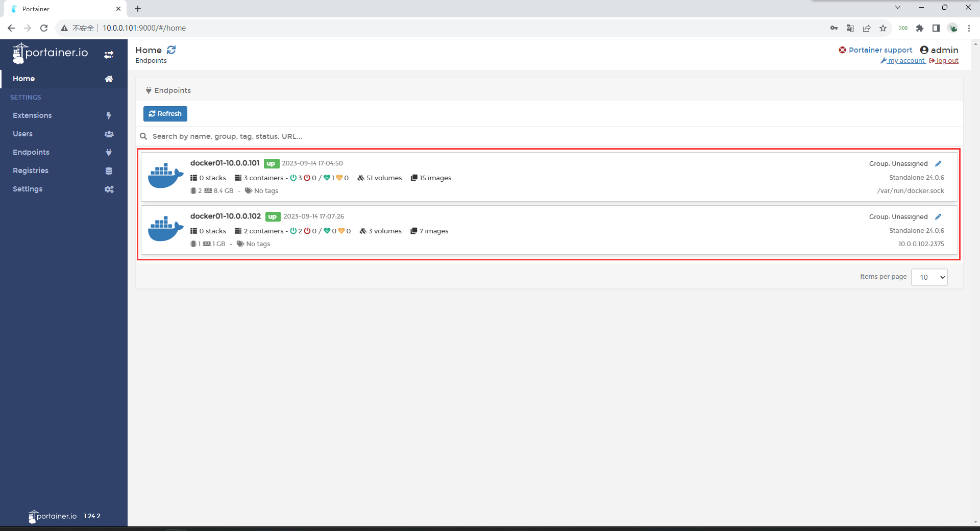
Task: Open the my account link
Action: tap(903, 61)
